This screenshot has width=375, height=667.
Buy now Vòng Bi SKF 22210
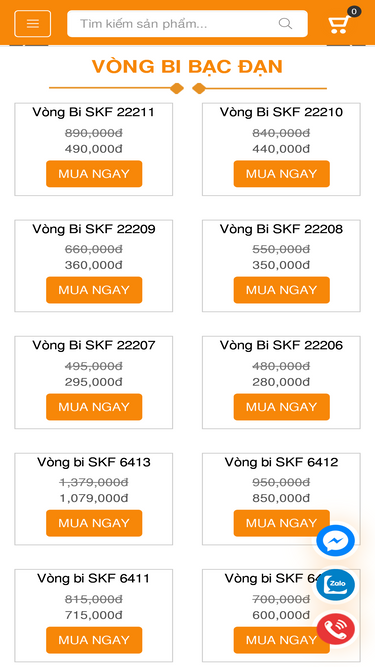(281, 174)
